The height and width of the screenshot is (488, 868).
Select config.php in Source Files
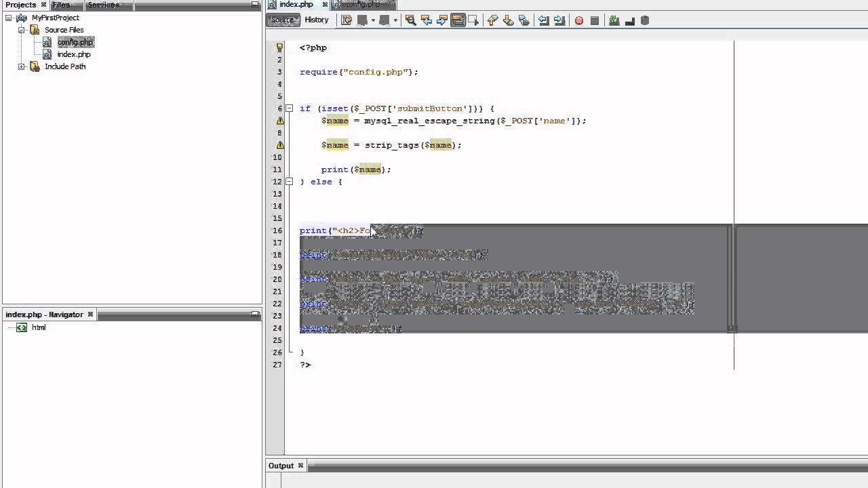point(75,42)
